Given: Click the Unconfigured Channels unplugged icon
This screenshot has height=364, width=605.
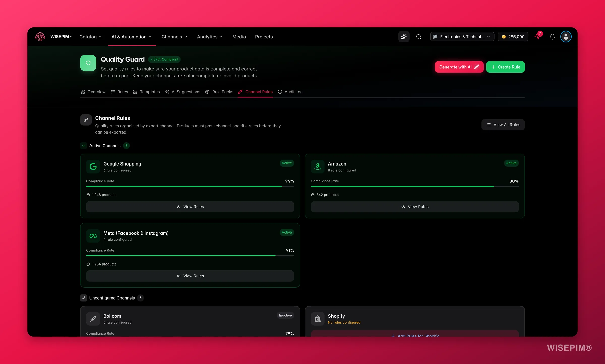Looking at the screenshot, I should point(84,298).
